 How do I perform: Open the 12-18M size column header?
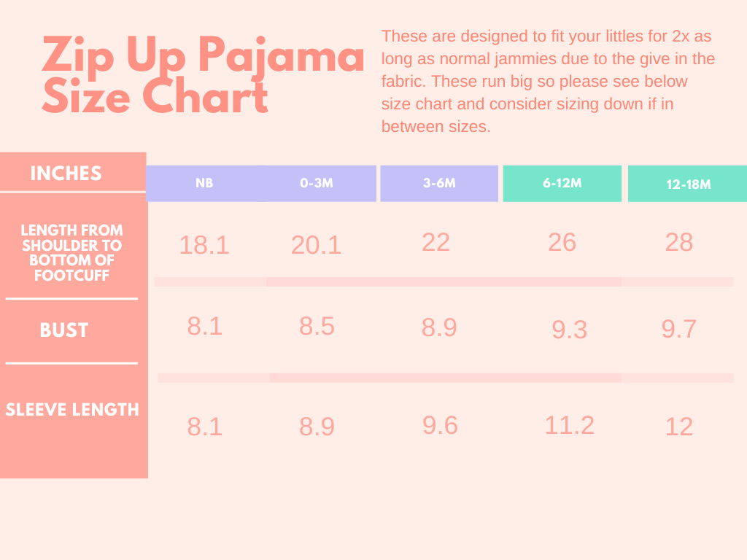click(688, 184)
